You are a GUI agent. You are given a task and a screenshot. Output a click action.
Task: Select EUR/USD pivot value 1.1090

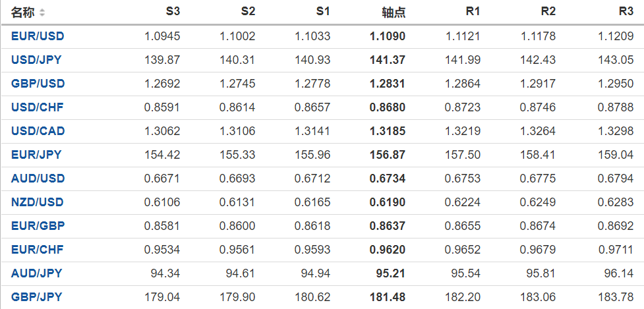coord(388,36)
